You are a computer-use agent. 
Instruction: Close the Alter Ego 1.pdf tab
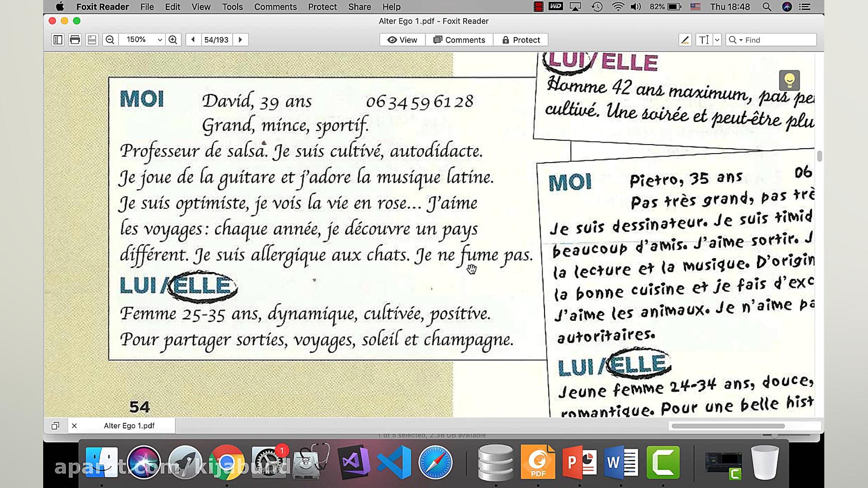pos(74,426)
